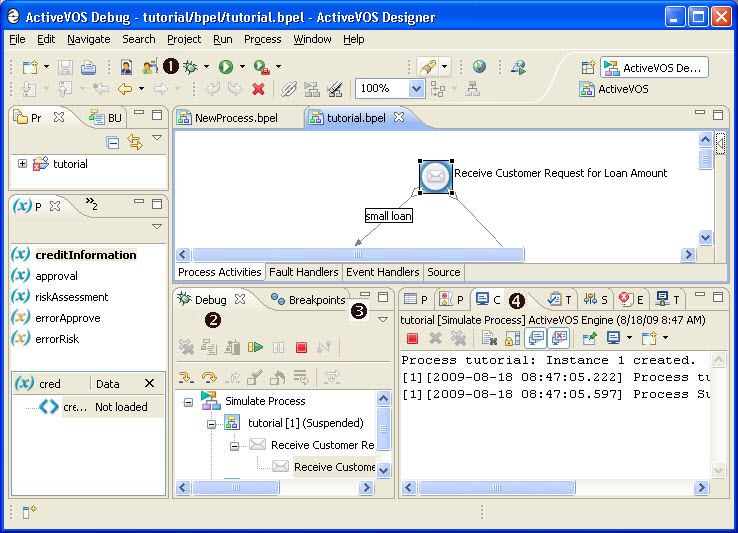Click the Collapse All icon in Project Explorer
738x533 pixels.
(x=112, y=142)
